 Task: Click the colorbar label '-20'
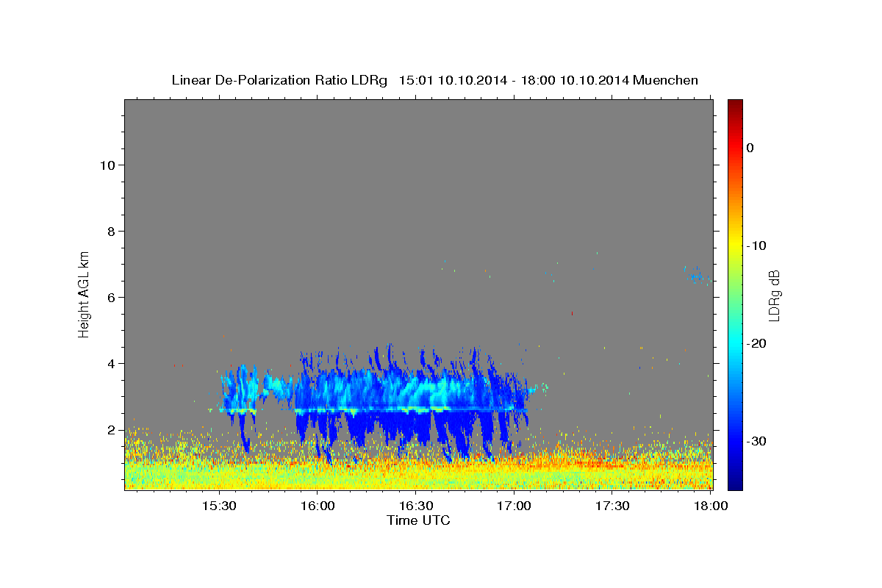click(x=757, y=343)
